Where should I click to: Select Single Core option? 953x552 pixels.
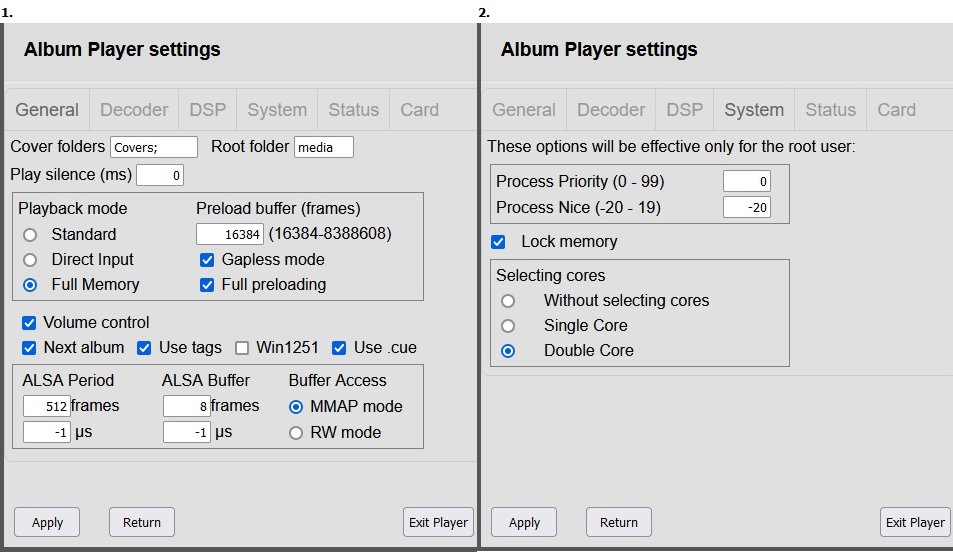[x=507, y=326]
